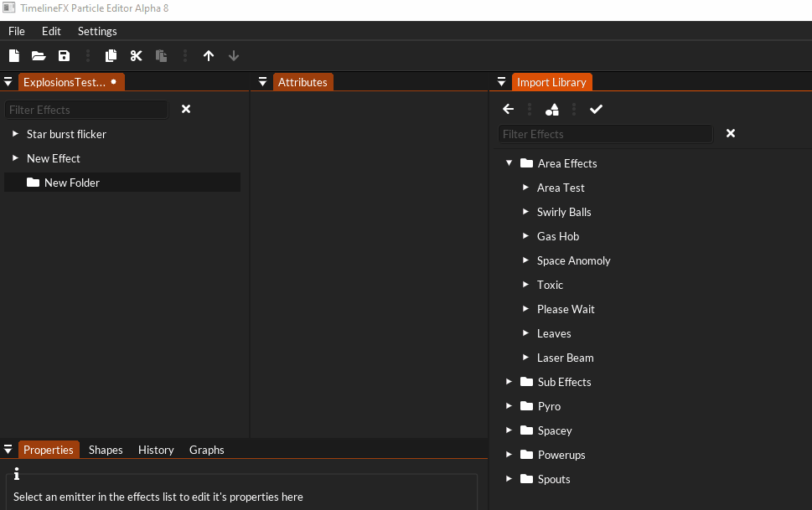Viewport: 812px width, 510px height.
Task: Click the Import Library filter field
Action: click(604, 134)
